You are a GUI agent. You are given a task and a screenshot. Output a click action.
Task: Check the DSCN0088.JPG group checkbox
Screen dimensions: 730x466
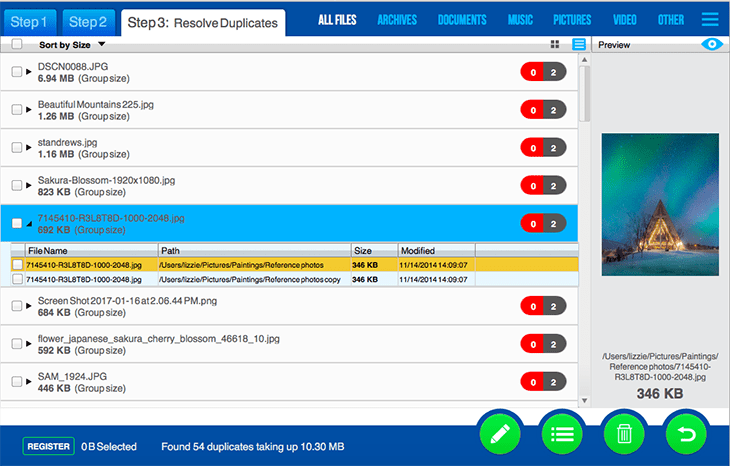click(17, 72)
